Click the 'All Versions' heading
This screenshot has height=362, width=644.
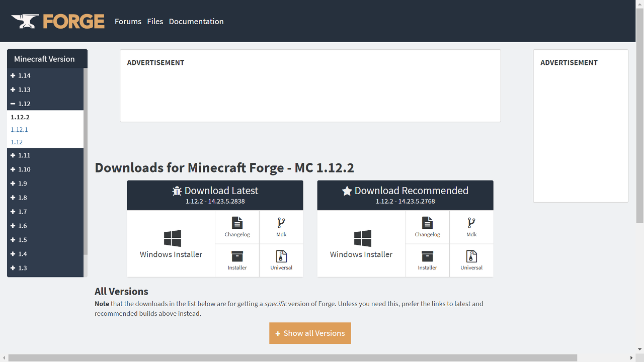coord(121,292)
